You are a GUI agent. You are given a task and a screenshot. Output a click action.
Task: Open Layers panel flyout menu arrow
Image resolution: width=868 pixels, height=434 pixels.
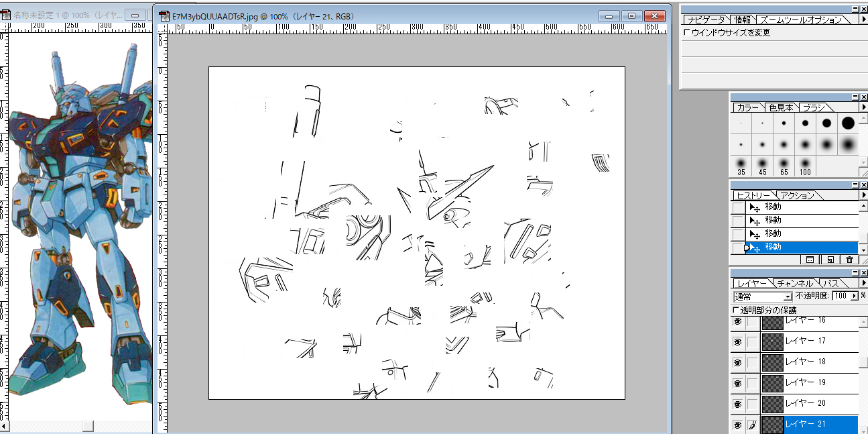863,283
